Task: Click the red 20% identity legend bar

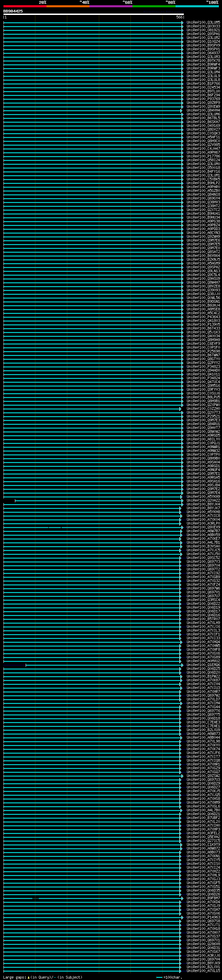Action: pyautogui.click(x=25, y=6)
